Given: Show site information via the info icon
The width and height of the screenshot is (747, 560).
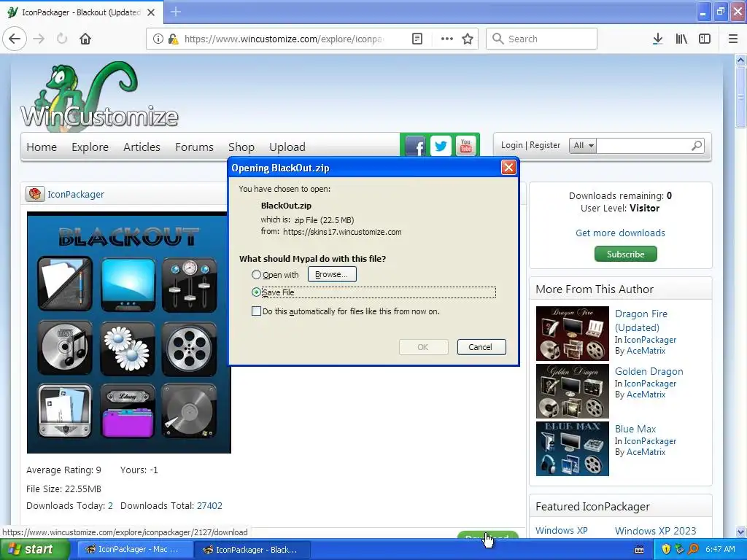Looking at the screenshot, I should (x=158, y=39).
